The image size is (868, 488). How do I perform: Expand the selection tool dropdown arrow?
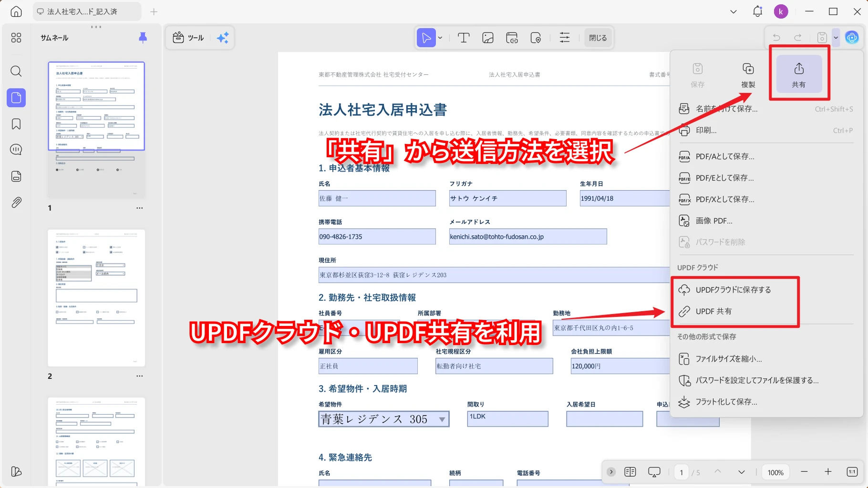[440, 38]
